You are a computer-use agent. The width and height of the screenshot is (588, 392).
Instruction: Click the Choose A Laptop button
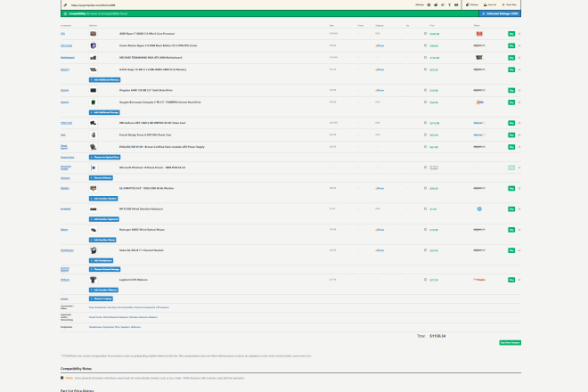point(101,299)
